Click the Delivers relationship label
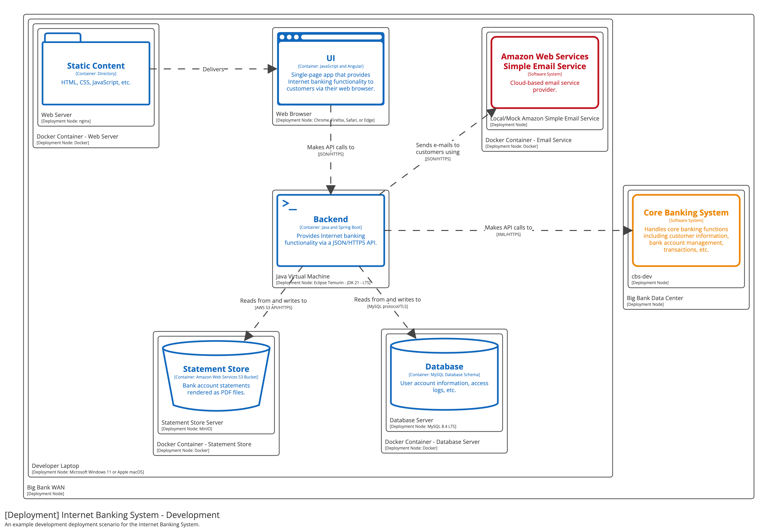Screen dimensions: 778x532 [x=213, y=69]
